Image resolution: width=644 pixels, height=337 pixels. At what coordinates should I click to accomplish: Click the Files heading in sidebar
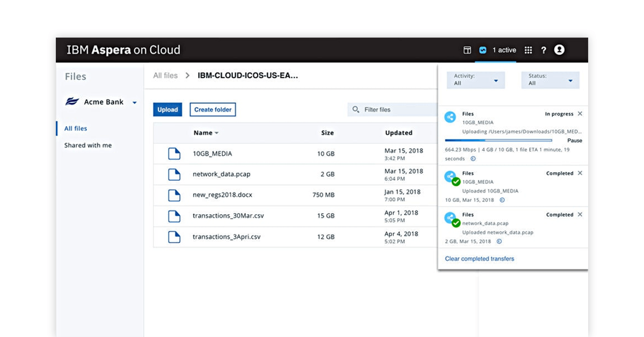(76, 77)
